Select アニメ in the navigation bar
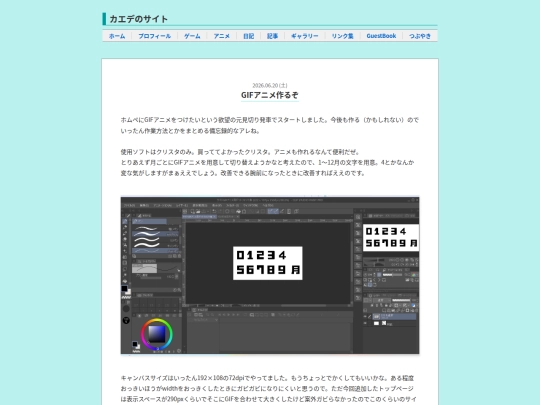The image size is (540, 405). (221, 36)
